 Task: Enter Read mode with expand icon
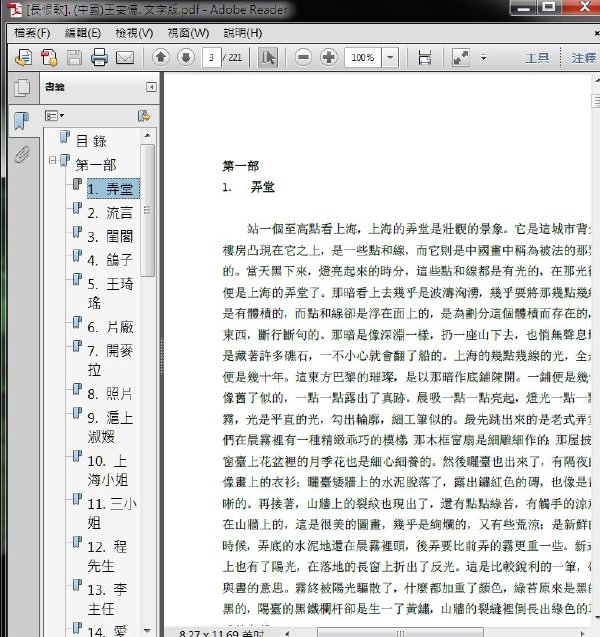pos(461,58)
